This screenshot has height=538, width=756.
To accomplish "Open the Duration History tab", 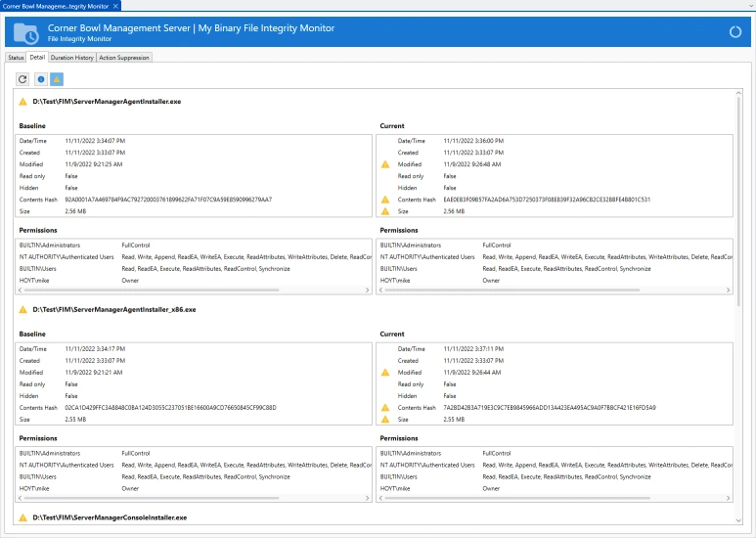I will click(x=71, y=58).
